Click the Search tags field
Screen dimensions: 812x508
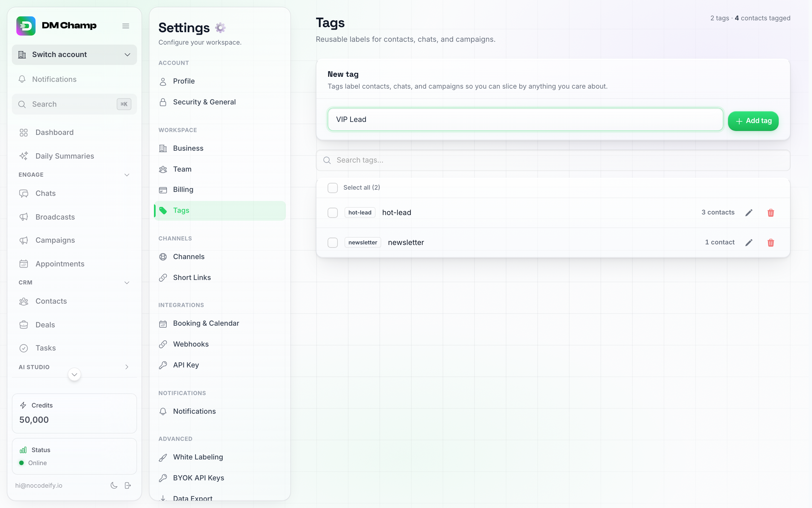click(553, 160)
